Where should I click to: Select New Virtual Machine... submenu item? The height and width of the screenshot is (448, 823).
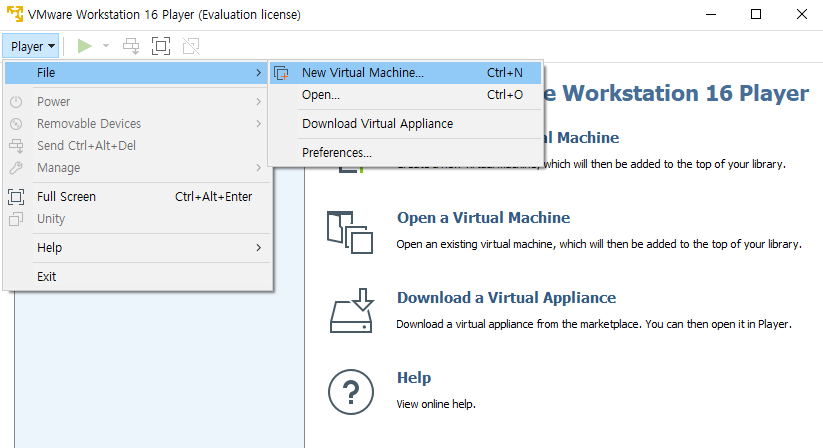[x=406, y=73]
